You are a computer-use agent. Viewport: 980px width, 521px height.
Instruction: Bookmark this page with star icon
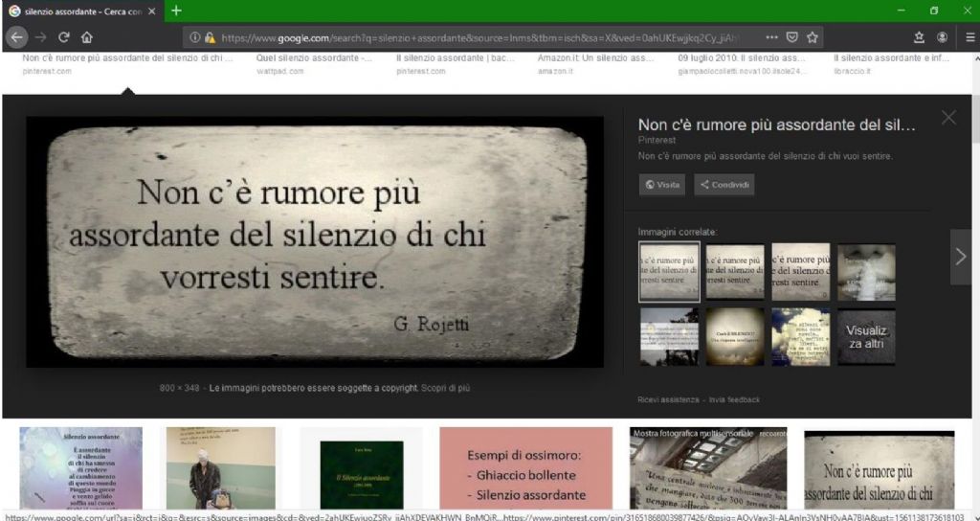point(812,37)
